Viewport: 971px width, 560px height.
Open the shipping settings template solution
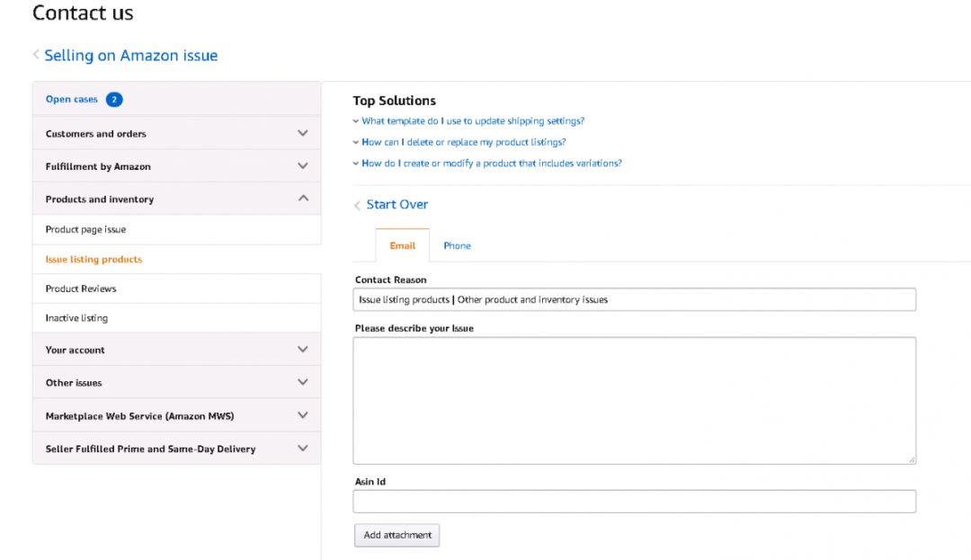(x=473, y=121)
